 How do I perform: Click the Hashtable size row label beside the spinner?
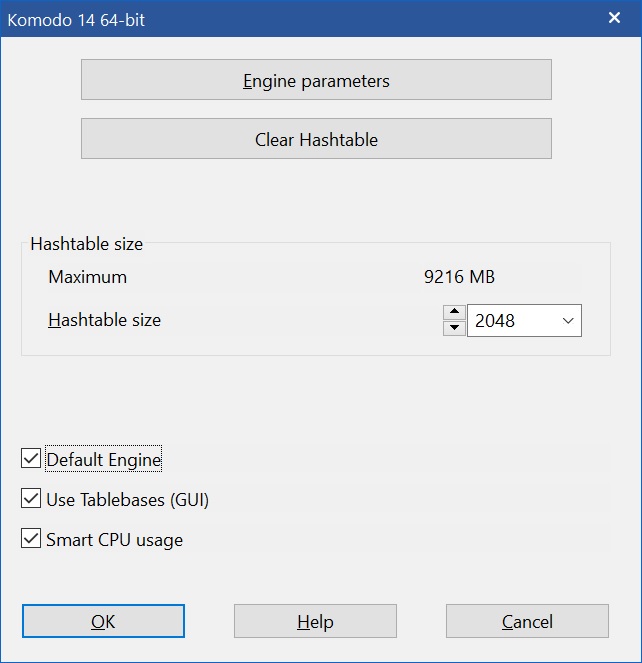tap(104, 321)
